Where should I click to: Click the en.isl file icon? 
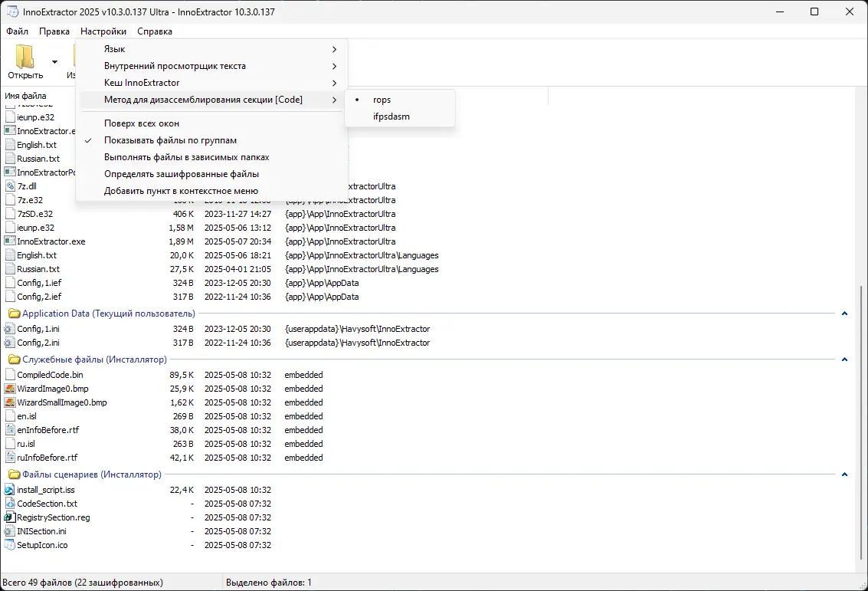click(9, 416)
